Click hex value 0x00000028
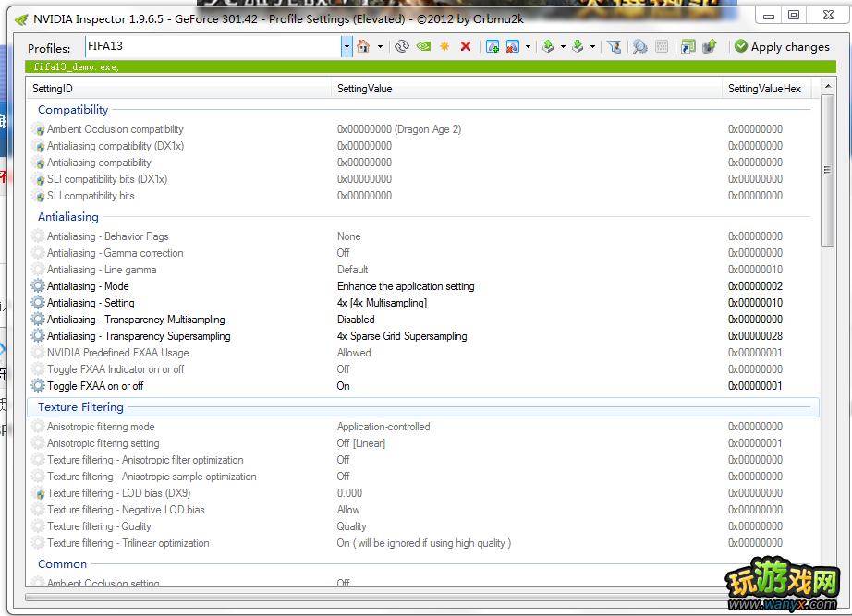The image size is (852, 616). pos(755,335)
